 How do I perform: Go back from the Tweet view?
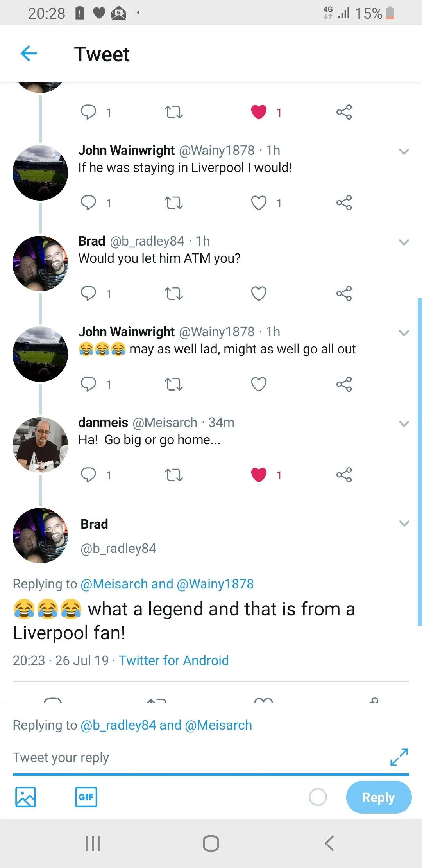coord(28,53)
